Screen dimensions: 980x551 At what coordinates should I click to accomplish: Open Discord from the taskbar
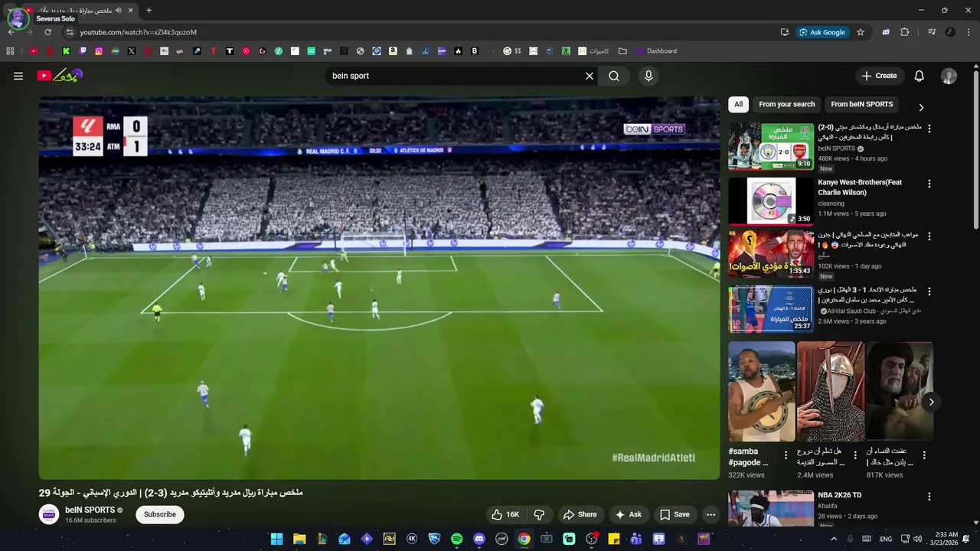(x=479, y=539)
